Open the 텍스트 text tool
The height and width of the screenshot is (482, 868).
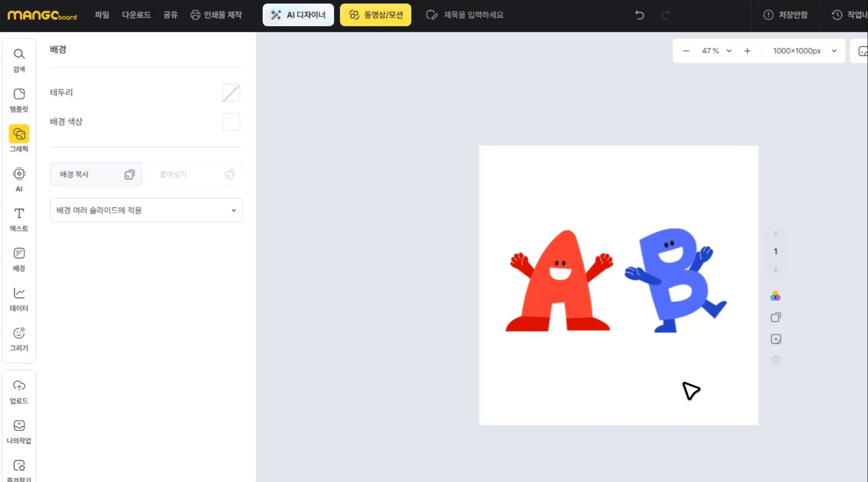coord(19,219)
